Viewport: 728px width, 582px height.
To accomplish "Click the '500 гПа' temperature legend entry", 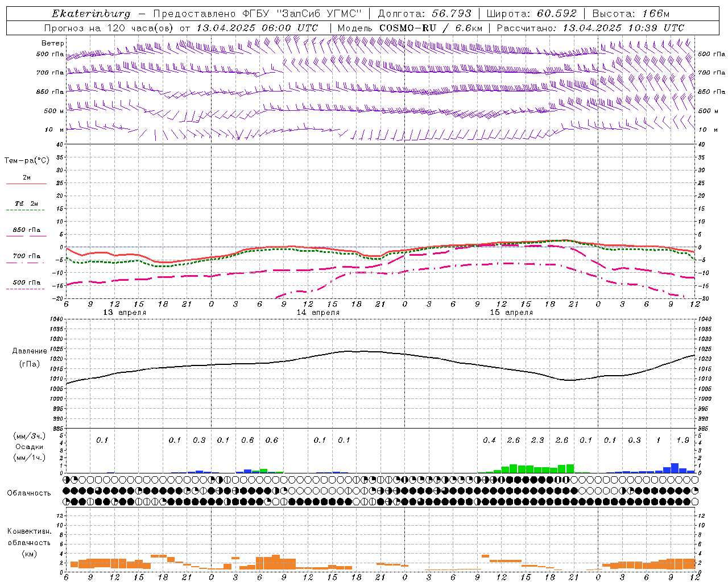I will [x=27, y=282].
